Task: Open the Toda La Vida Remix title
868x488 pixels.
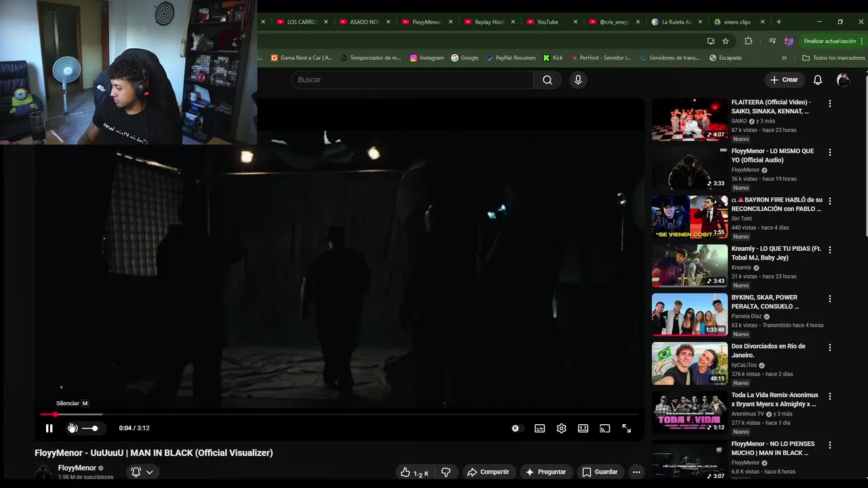Action: 774,399
